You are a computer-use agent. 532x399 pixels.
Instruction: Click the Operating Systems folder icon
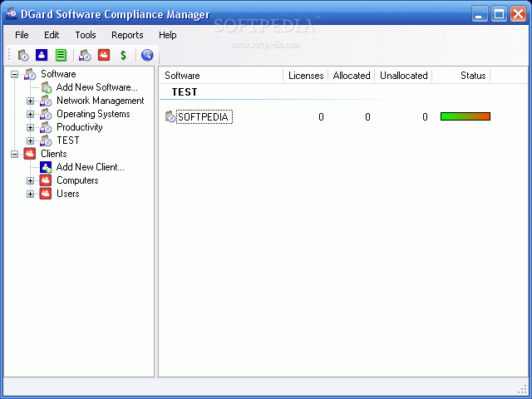[x=46, y=114]
